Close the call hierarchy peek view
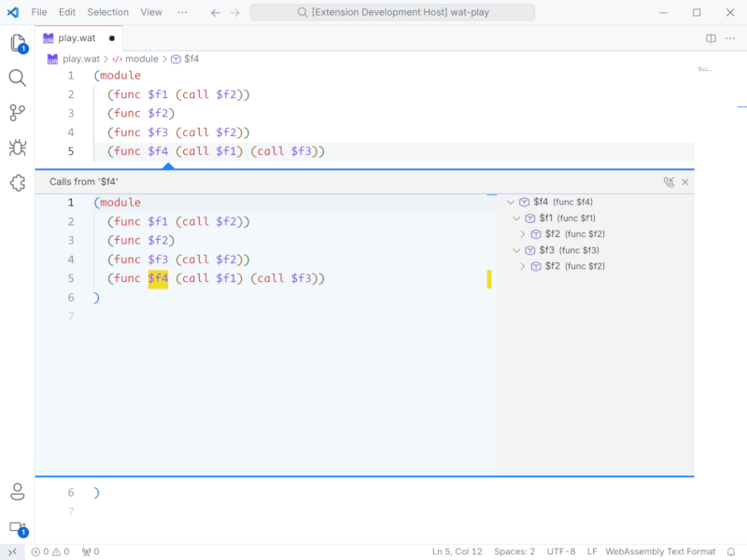Viewport: 747px width, 560px height. coord(685,182)
